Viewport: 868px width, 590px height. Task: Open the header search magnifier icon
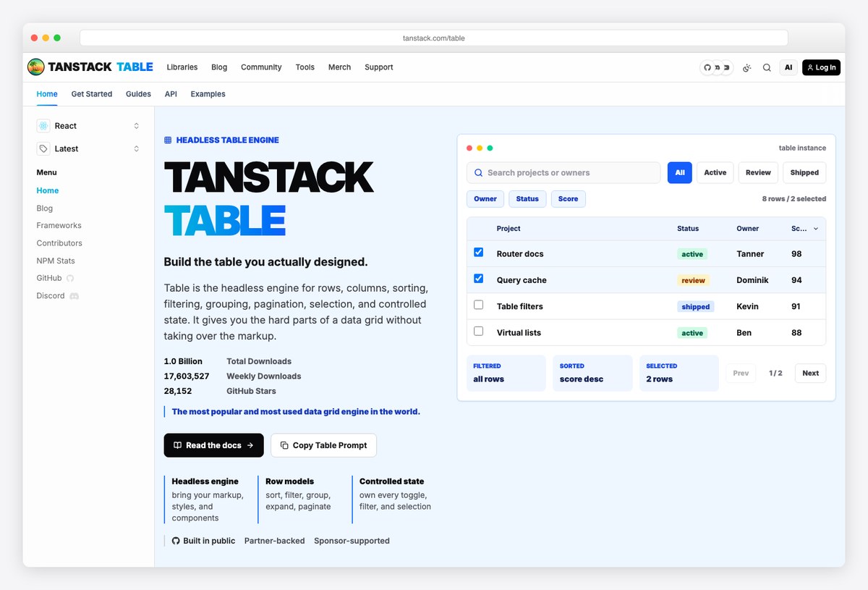pyautogui.click(x=767, y=67)
